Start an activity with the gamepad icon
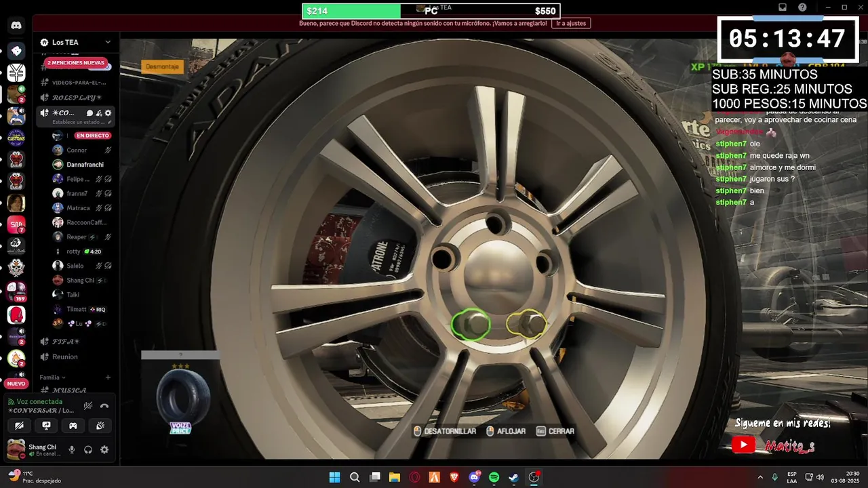The height and width of the screenshot is (488, 868). [73, 426]
